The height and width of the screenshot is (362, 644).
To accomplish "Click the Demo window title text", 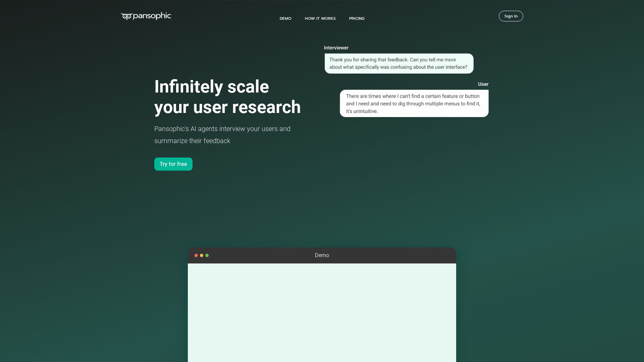I will click(x=322, y=255).
